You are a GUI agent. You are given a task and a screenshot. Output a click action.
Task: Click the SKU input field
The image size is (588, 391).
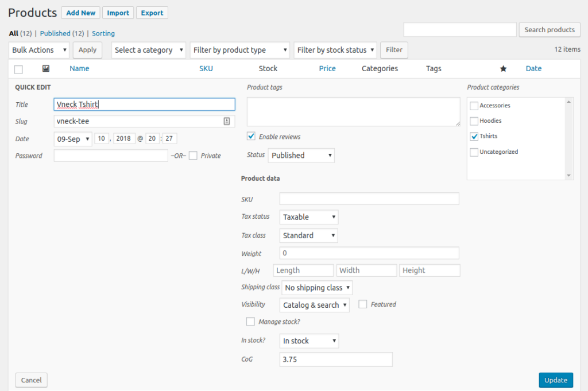[369, 199]
